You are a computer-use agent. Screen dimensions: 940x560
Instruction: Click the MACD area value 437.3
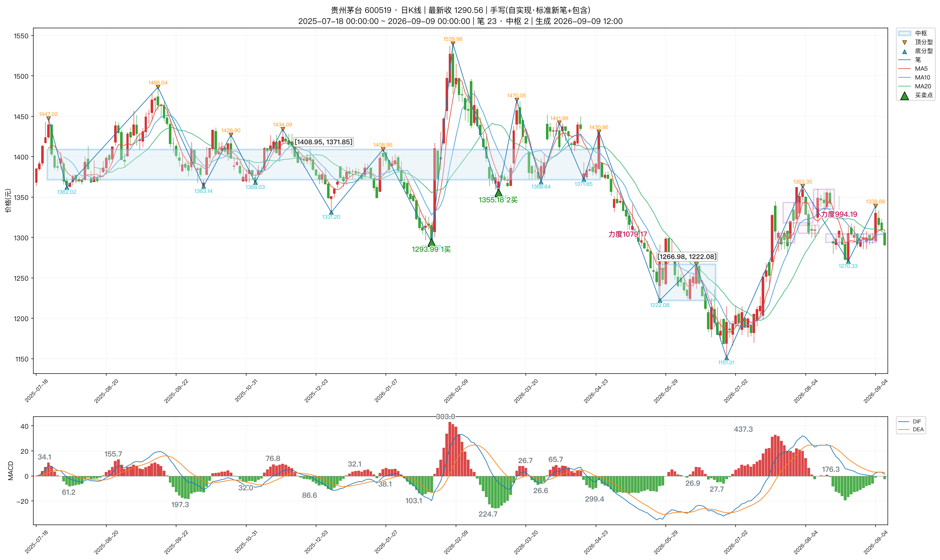coord(743,430)
